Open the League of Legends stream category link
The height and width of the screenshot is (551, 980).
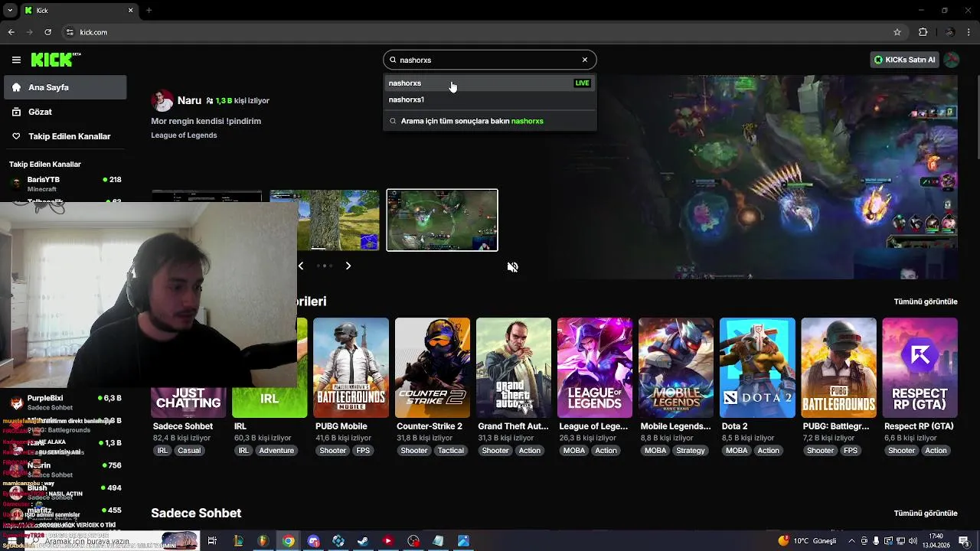[x=184, y=135]
